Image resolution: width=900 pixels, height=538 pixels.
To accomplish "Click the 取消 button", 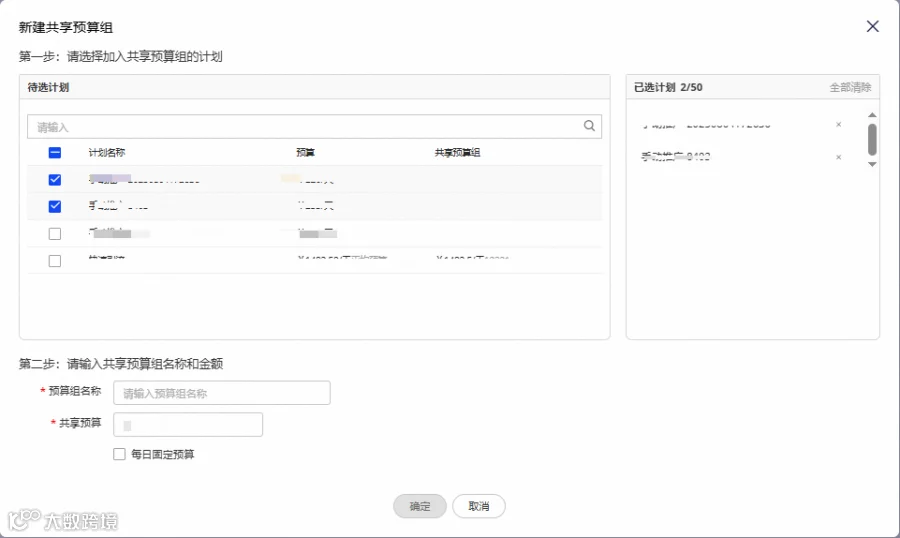I will click(x=479, y=506).
